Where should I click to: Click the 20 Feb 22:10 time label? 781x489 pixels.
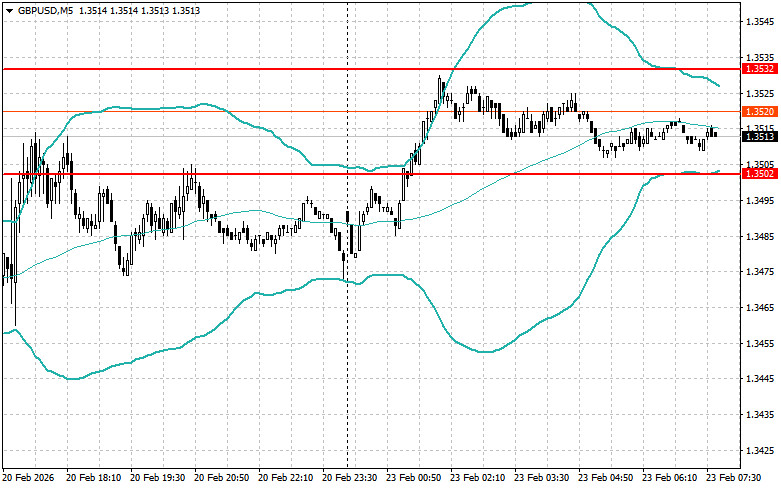(285, 478)
